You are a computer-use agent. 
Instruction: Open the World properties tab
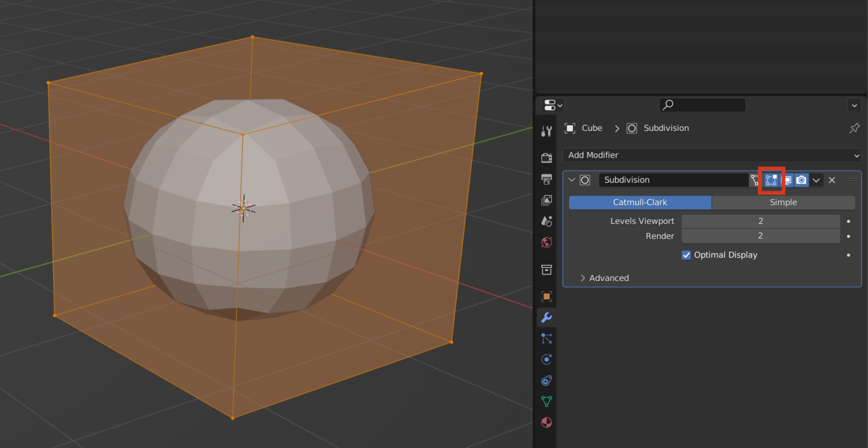point(546,242)
